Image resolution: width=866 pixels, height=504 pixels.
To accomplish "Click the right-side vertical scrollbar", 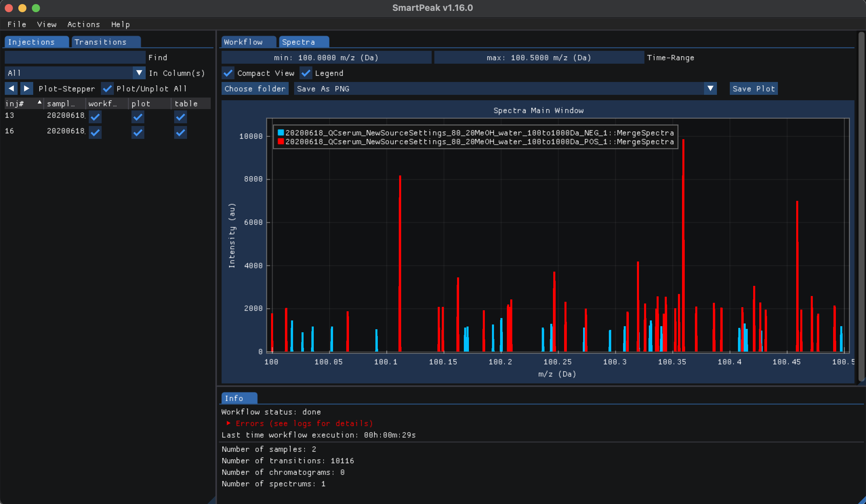I will coord(861,206).
